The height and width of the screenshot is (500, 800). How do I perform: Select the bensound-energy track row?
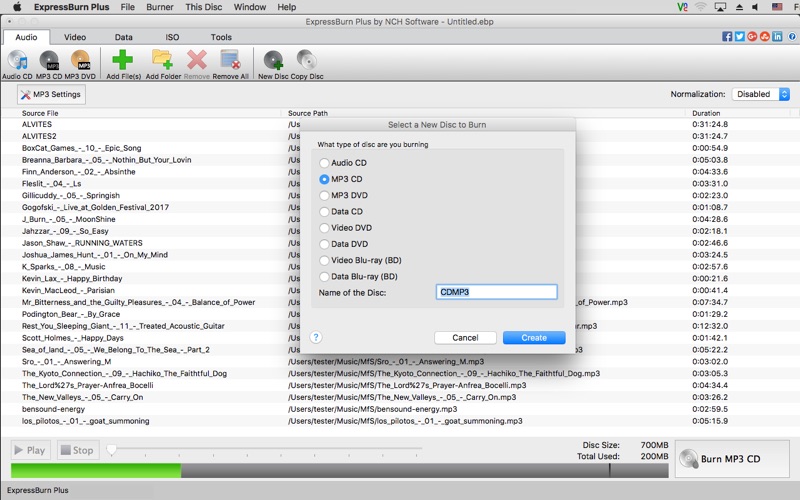point(400,409)
